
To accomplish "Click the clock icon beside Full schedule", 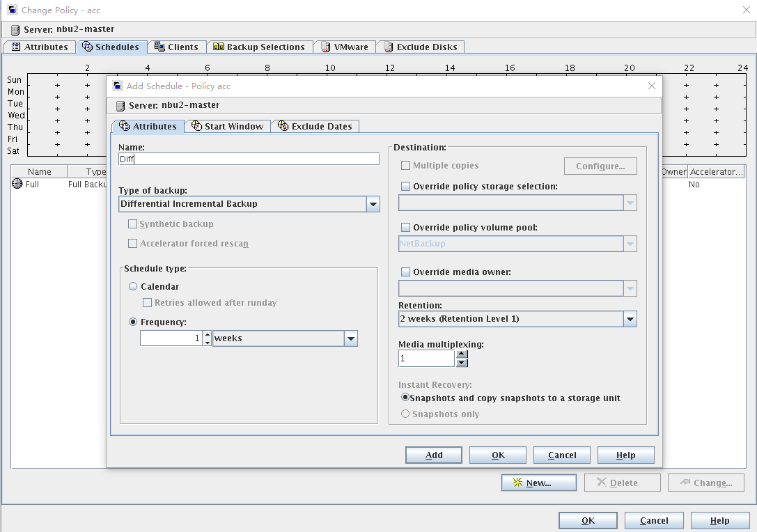I will coord(17,185).
